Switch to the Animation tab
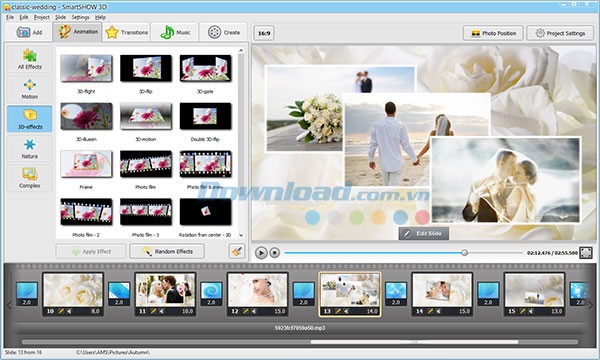This screenshot has width=600, height=360. point(78,32)
